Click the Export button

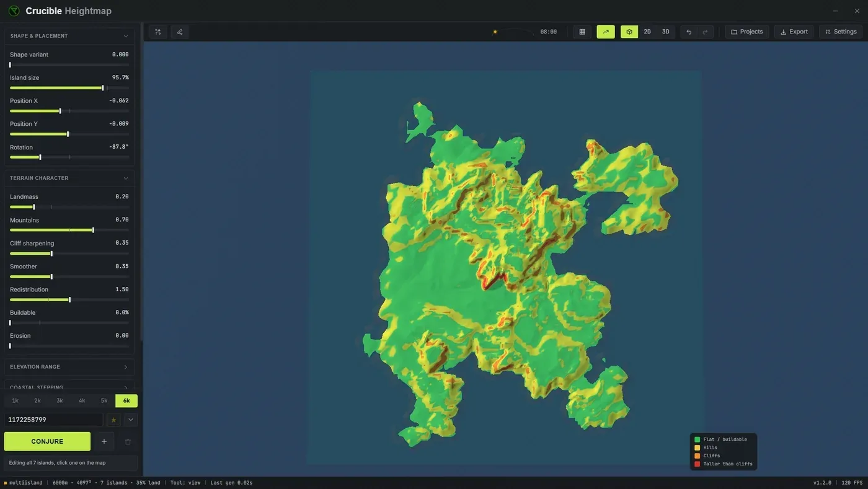click(x=794, y=32)
